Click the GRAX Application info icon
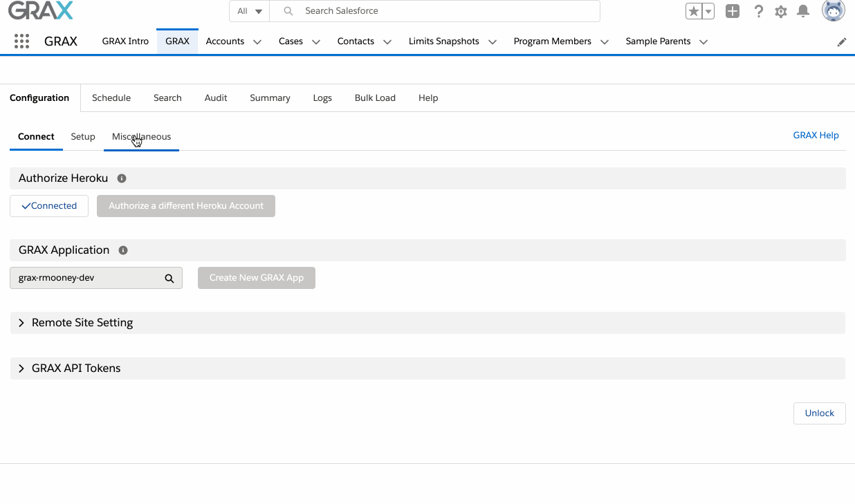The width and height of the screenshot is (855, 504). pos(123,250)
